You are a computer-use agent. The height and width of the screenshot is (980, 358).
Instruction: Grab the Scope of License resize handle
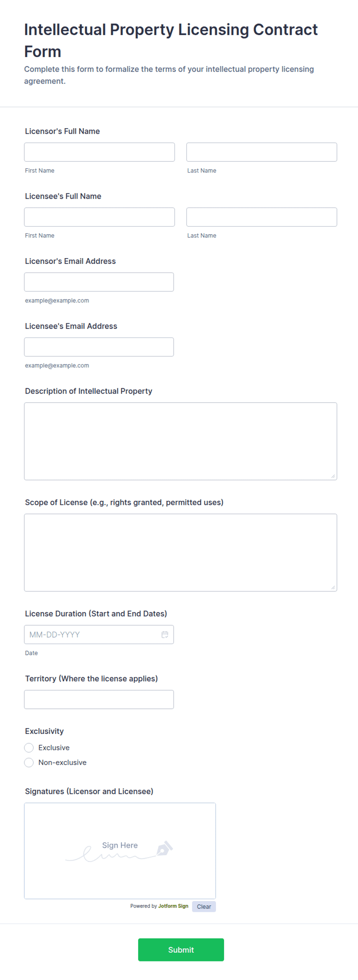(333, 588)
